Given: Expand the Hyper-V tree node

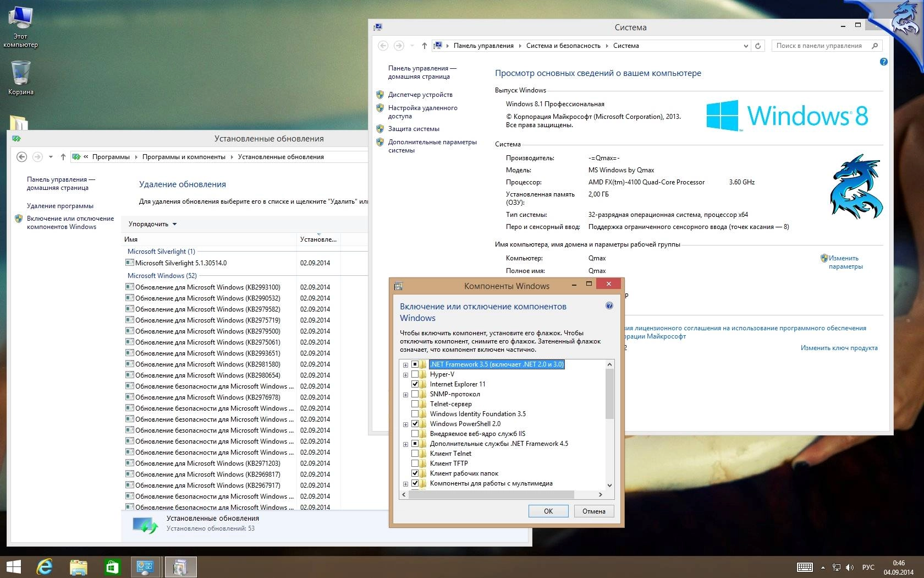Looking at the screenshot, I should [405, 375].
